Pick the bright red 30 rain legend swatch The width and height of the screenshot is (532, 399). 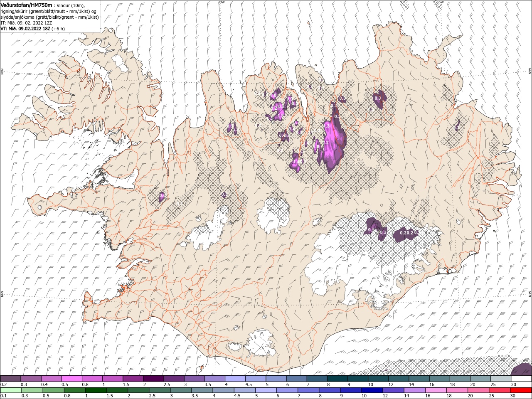tap(521, 390)
